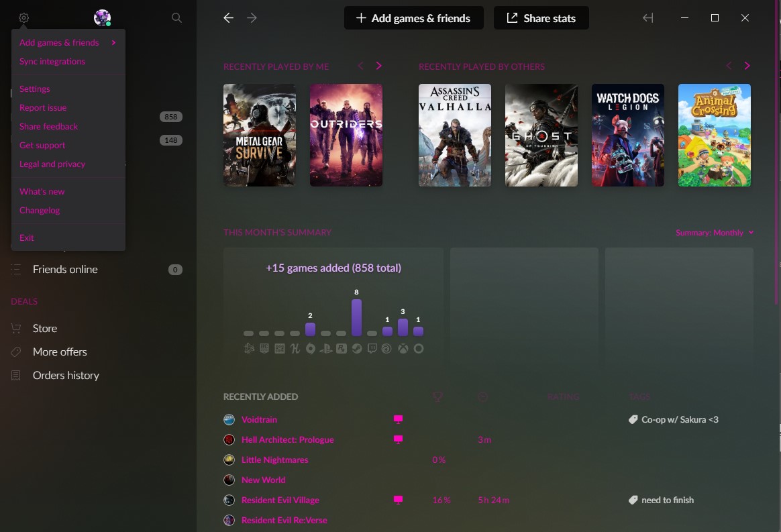Click the installed monitor icon on Voidtrain row
The image size is (781, 532).
point(398,419)
